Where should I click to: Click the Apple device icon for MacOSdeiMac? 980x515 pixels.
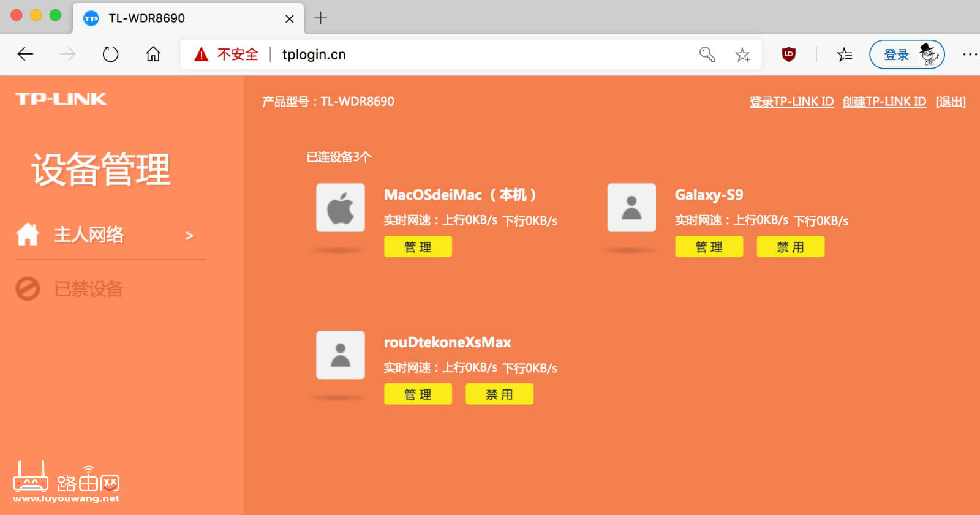click(341, 208)
